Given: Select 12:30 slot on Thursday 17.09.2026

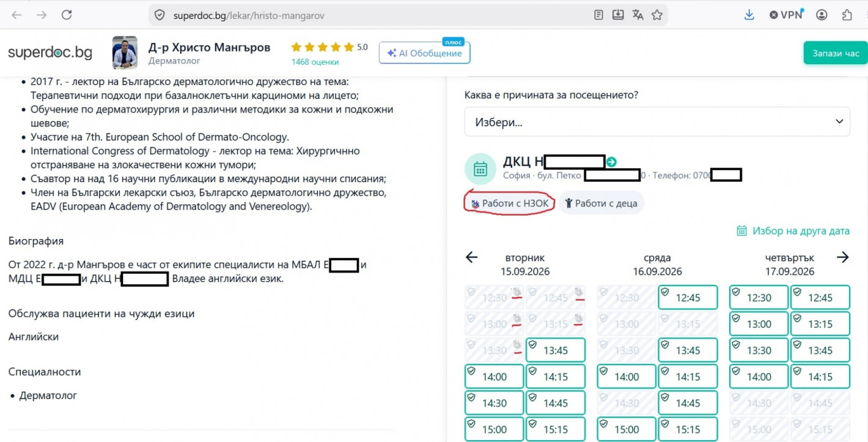Looking at the screenshot, I should (x=759, y=298).
